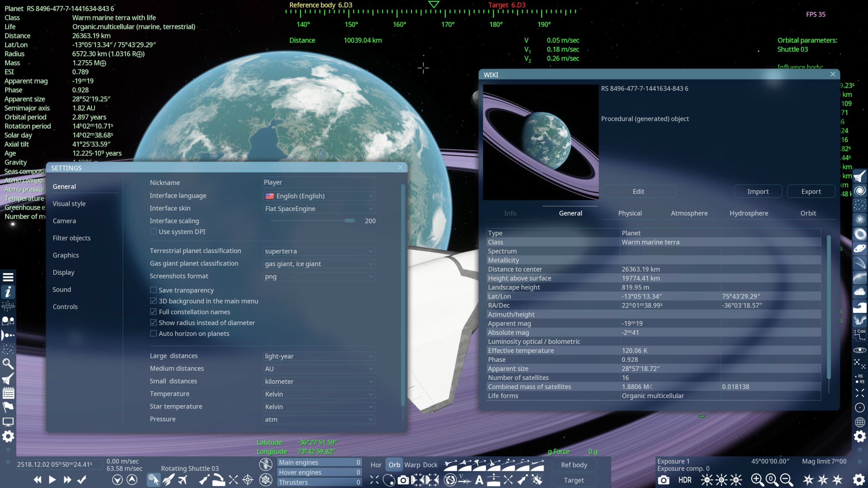The width and height of the screenshot is (868, 488).
Task: Click the rewind time button
Action: (37, 480)
